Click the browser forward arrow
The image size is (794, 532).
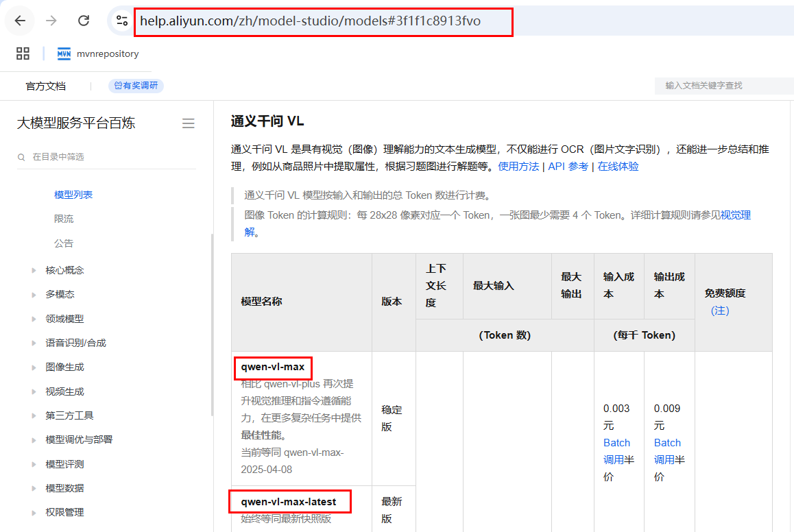(x=51, y=21)
